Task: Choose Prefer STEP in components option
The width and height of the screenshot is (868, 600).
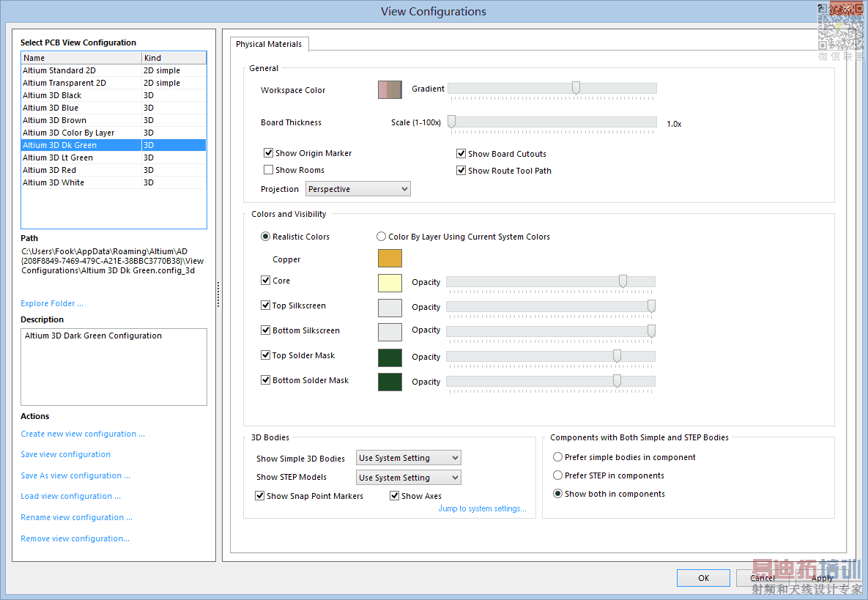Action: coord(557,475)
